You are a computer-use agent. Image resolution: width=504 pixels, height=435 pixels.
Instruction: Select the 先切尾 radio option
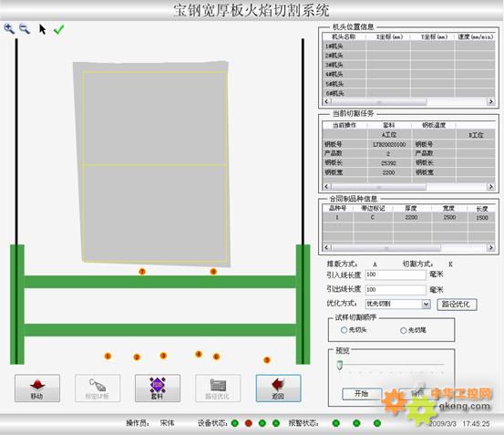click(404, 330)
